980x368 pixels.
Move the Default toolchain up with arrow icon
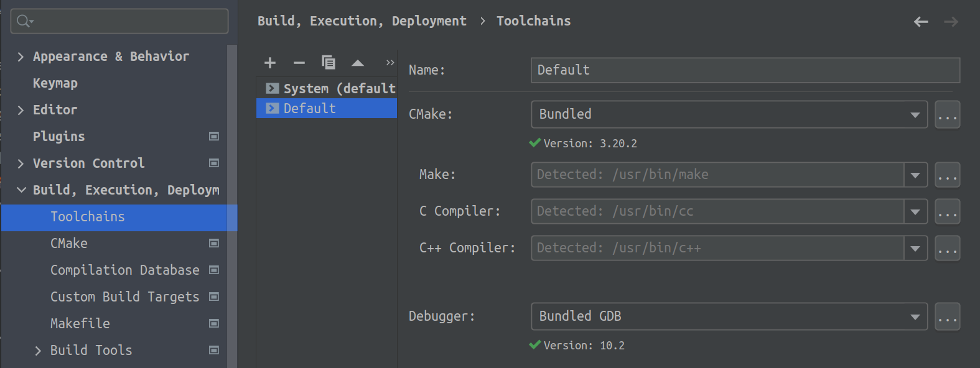tap(357, 62)
